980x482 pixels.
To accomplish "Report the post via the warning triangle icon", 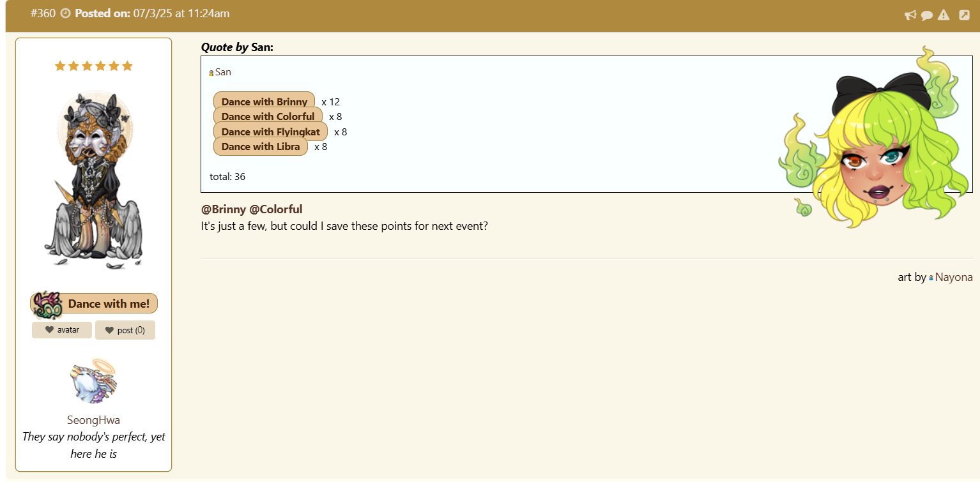I will [944, 15].
